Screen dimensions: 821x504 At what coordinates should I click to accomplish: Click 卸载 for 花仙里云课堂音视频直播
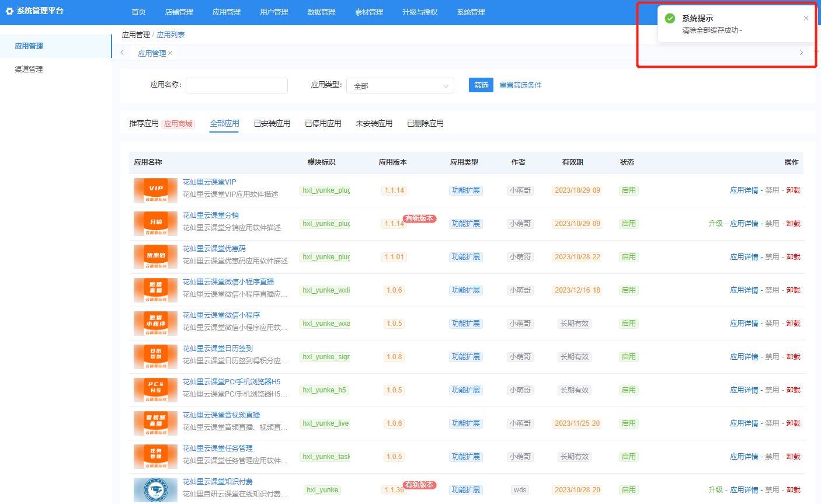coord(793,423)
